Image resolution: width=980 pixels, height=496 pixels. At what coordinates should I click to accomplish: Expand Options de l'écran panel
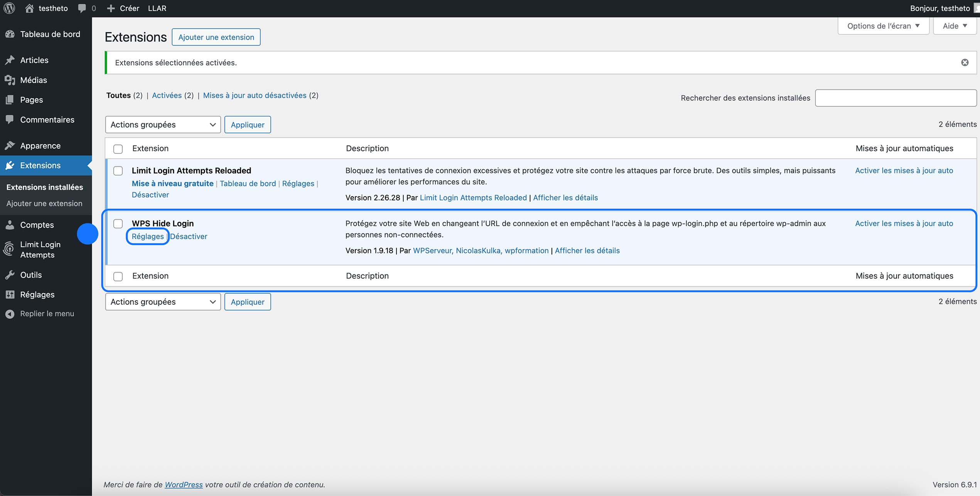tap(883, 25)
